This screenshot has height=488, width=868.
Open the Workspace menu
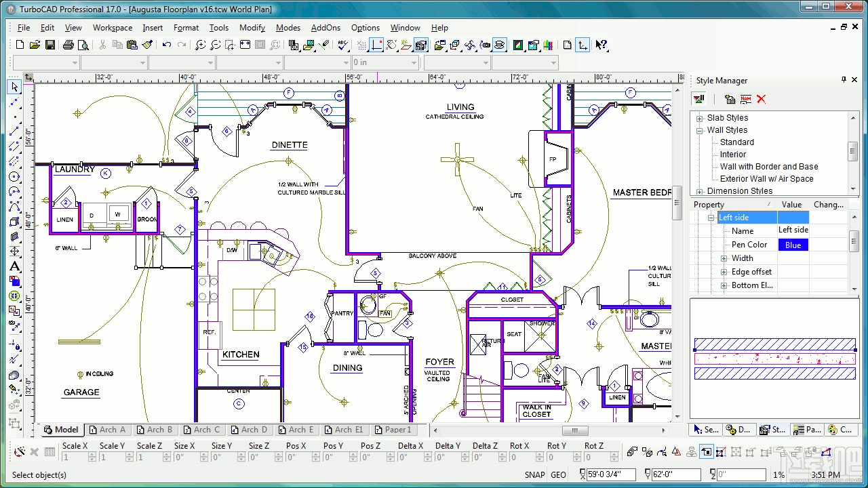pos(113,28)
